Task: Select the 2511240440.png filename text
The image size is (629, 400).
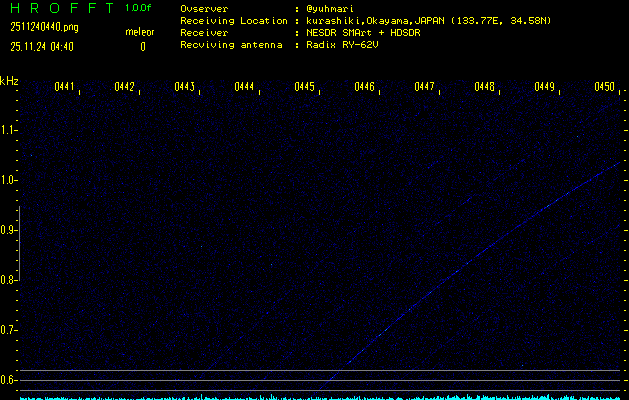Action: [x=43, y=27]
